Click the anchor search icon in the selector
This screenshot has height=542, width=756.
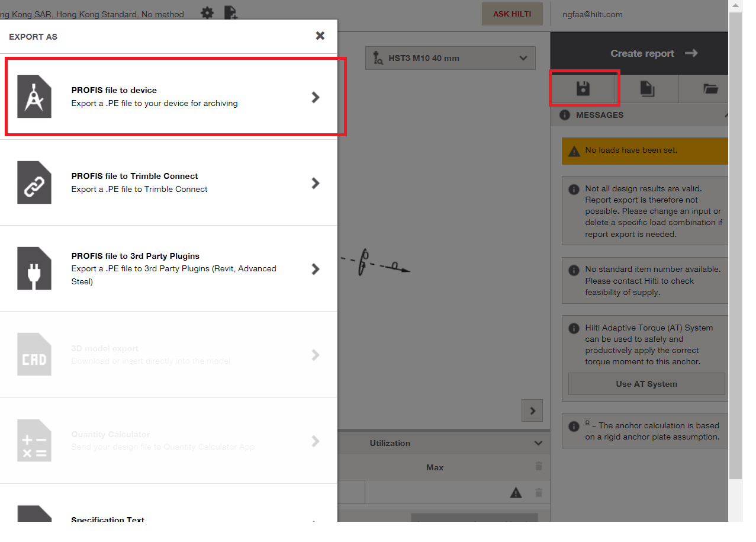click(378, 57)
